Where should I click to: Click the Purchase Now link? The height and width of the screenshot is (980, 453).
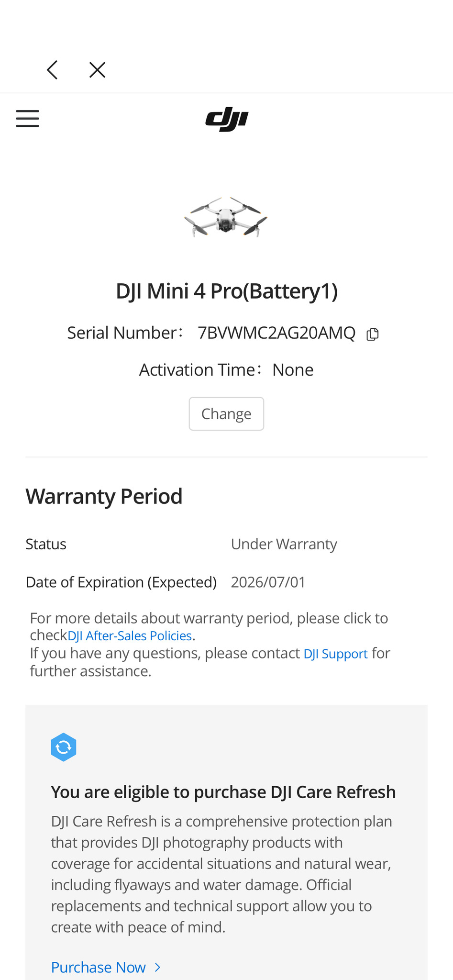[x=98, y=967]
